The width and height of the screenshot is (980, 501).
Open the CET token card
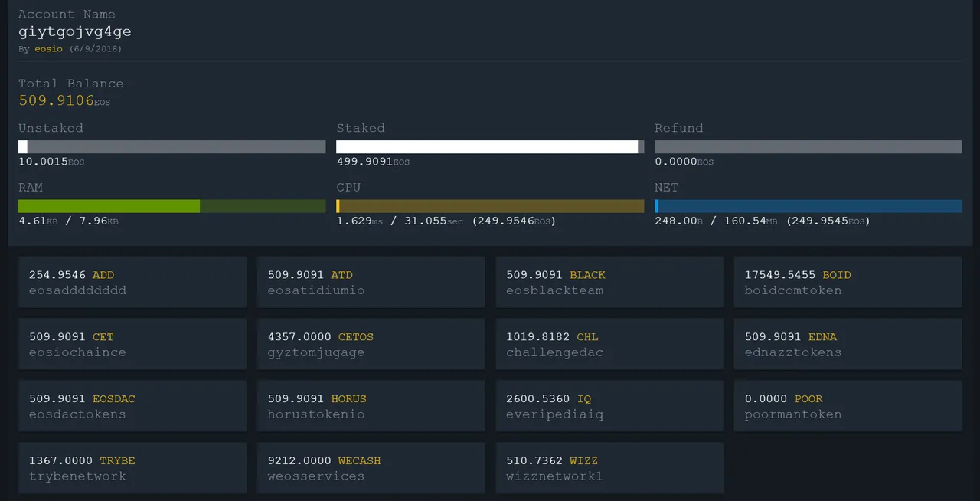pyautogui.click(x=132, y=344)
